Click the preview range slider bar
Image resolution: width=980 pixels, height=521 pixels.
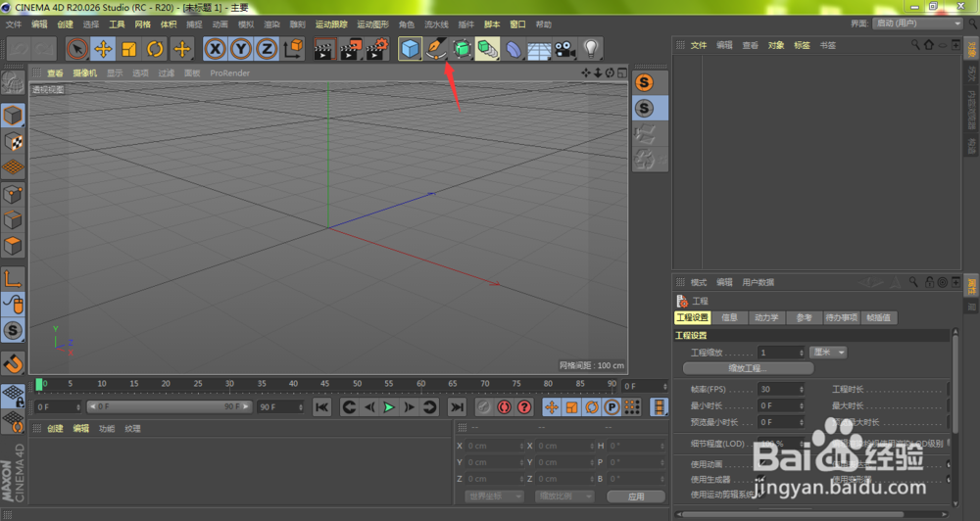click(170, 406)
